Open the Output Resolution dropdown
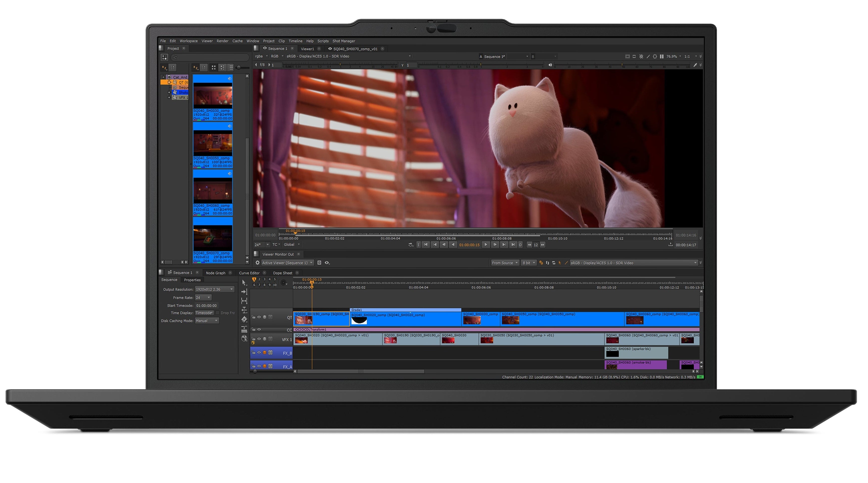 215,290
